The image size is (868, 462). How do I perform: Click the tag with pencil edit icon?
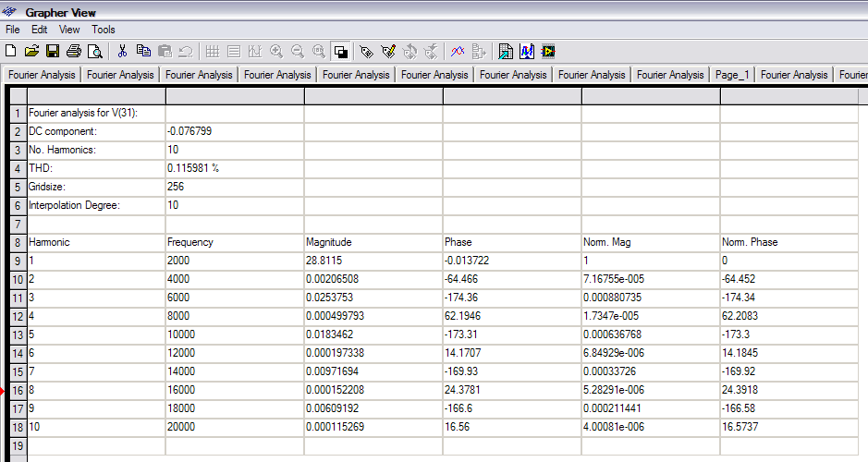(x=388, y=52)
